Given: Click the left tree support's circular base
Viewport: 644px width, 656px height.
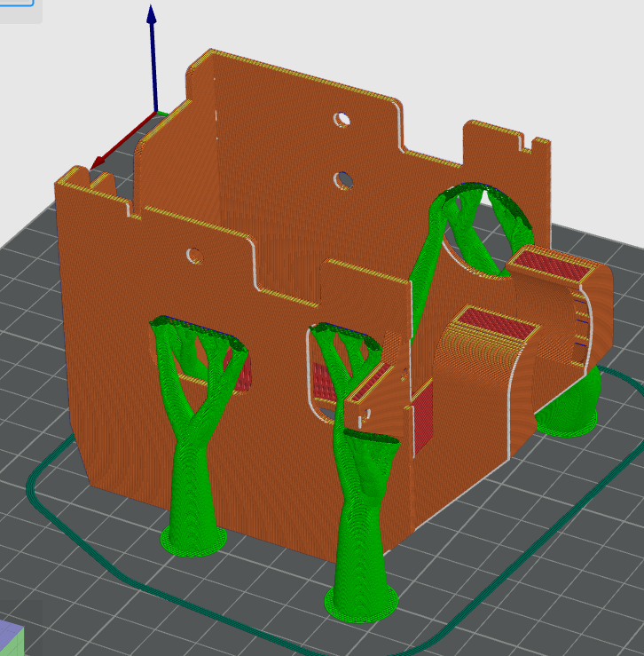Looking at the screenshot, I should tap(192, 539).
